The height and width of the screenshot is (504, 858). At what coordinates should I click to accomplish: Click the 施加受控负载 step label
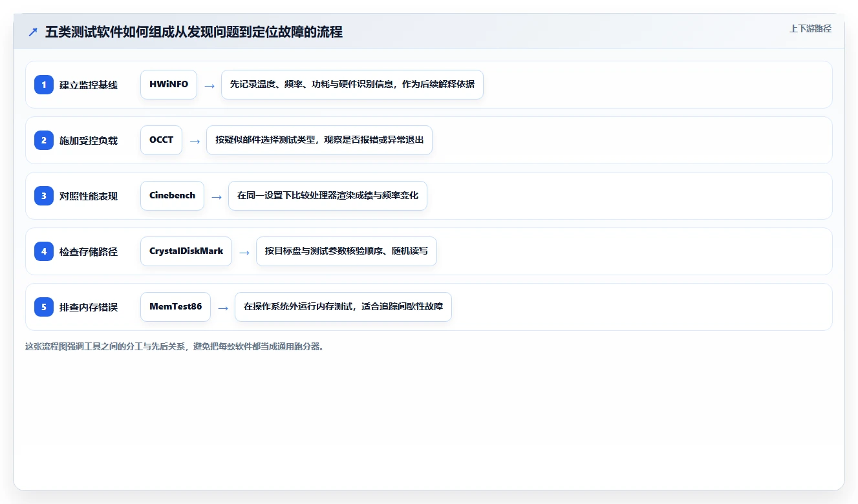(89, 140)
